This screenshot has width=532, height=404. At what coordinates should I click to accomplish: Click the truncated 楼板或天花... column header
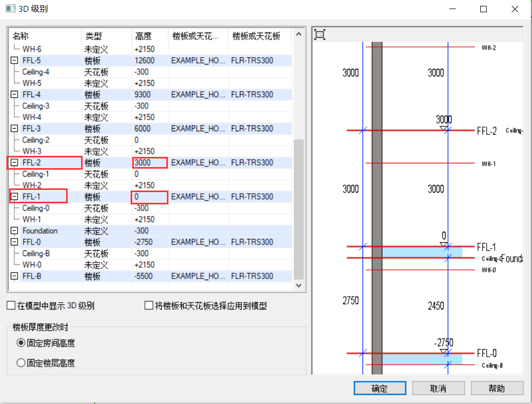coord(198,36)
